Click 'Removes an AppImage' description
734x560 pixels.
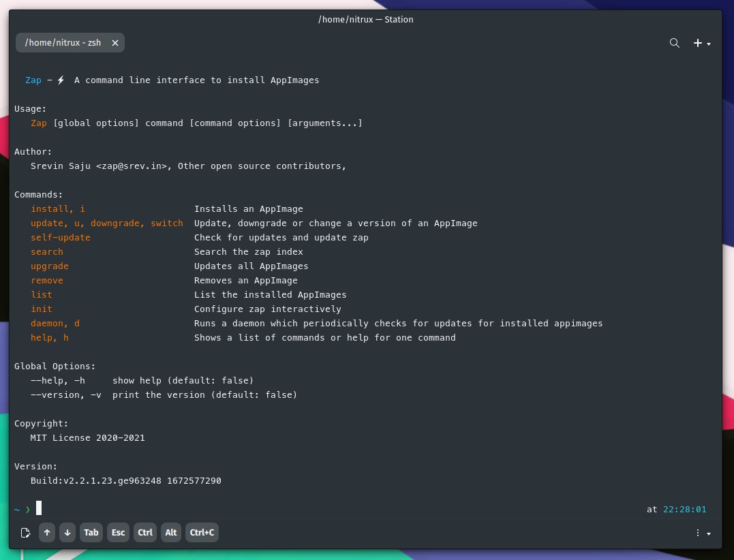[246, 281]
